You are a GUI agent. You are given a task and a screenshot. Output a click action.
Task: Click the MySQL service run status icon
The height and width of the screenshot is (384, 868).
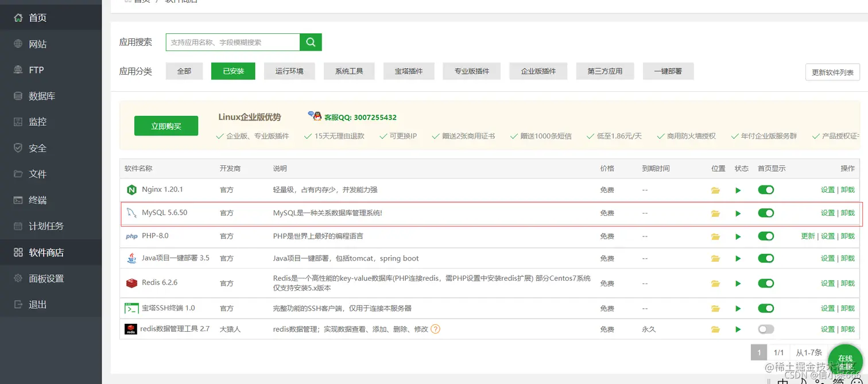click(x=738, y=212)
